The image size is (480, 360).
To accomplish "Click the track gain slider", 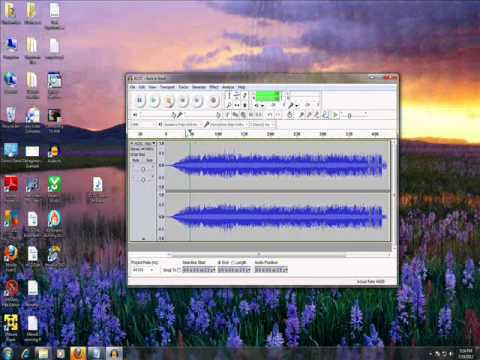I will (x=143, y=169).
